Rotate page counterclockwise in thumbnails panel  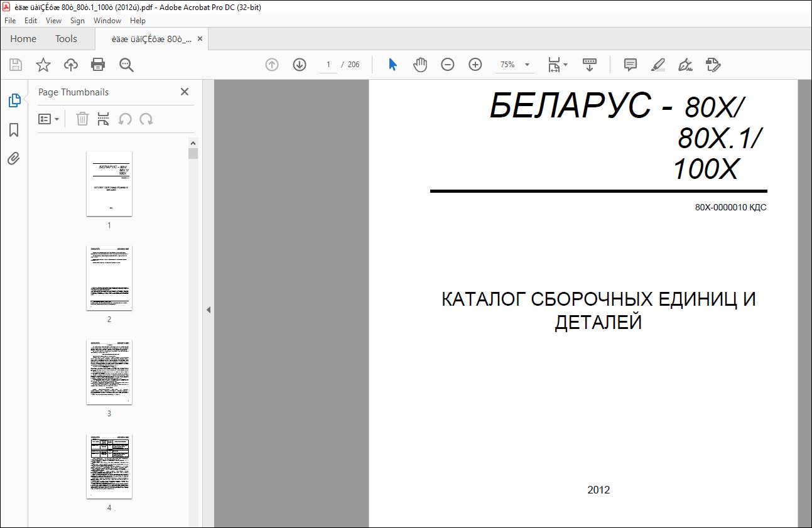coord(125,119)
